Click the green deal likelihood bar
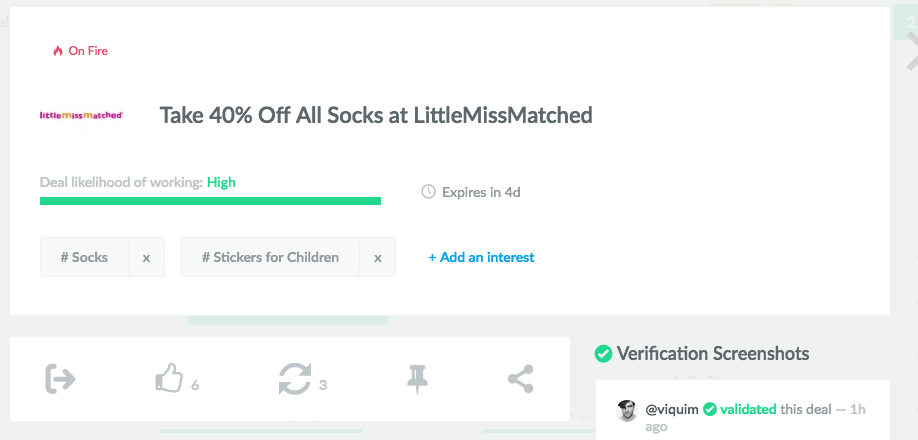 210,201
